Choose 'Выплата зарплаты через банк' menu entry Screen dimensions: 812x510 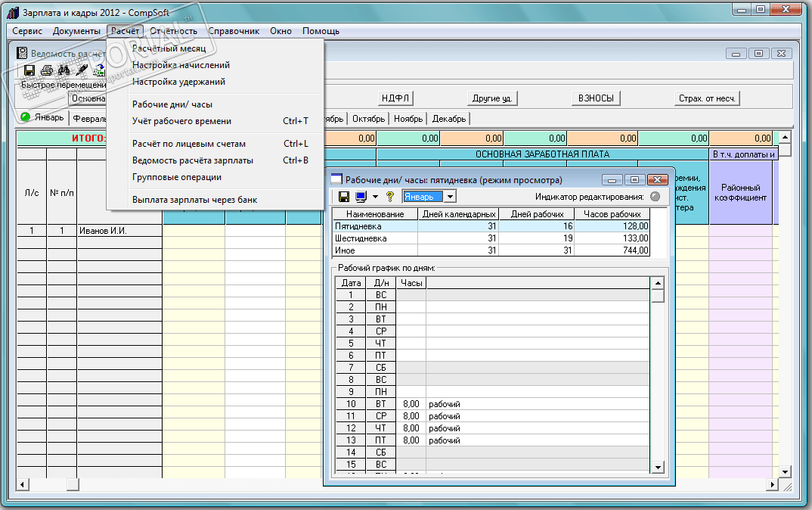[195, 200]
